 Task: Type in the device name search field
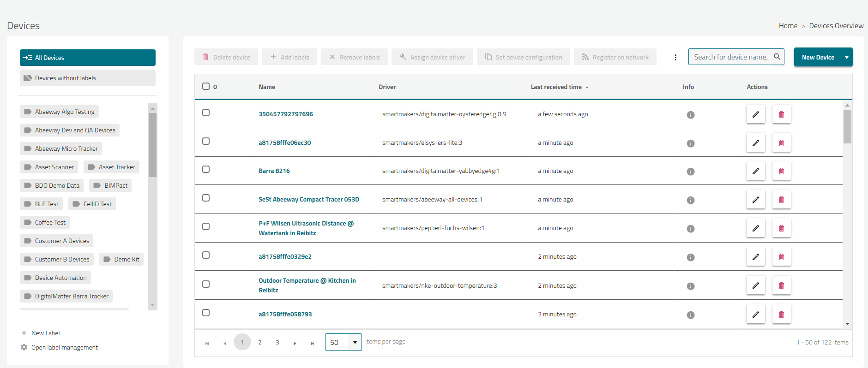[x=730, y=57]
